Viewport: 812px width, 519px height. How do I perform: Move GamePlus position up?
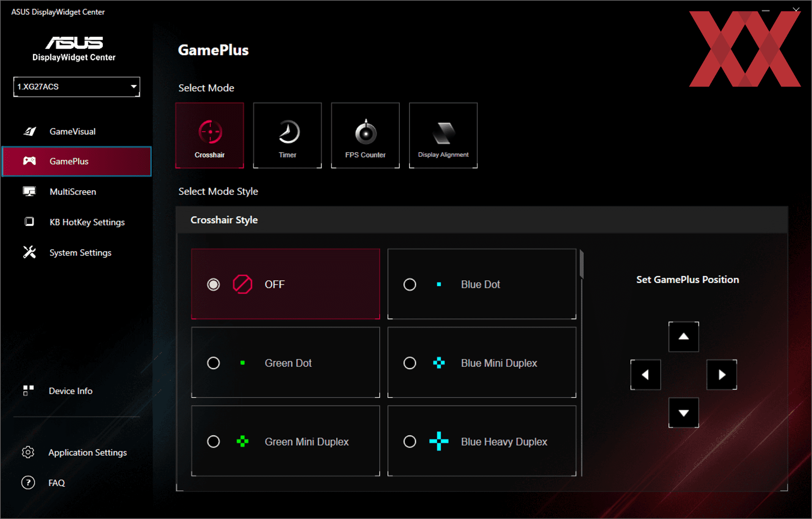click(x=683, y=337)
